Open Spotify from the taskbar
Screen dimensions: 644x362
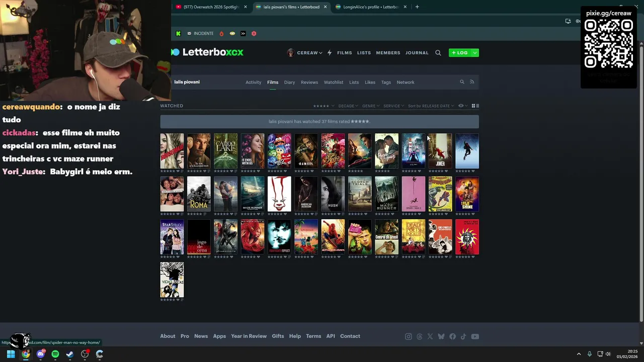point(55,354)
